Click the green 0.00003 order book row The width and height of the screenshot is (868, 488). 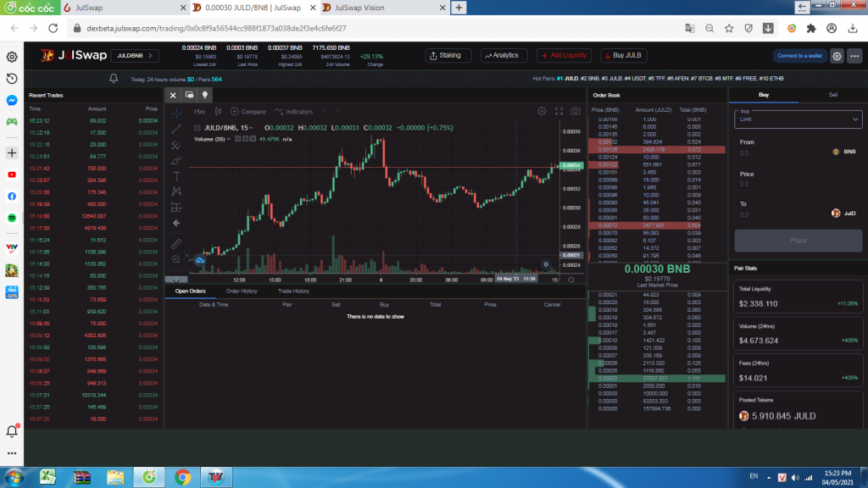(x=657, y=378)
